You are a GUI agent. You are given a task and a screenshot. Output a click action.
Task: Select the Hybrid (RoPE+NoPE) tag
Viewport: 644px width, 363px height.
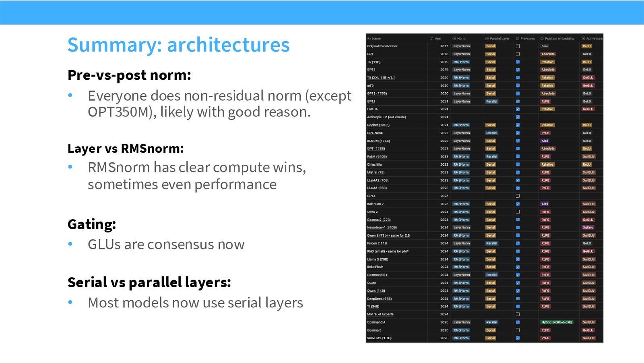(x=557, y=322)
